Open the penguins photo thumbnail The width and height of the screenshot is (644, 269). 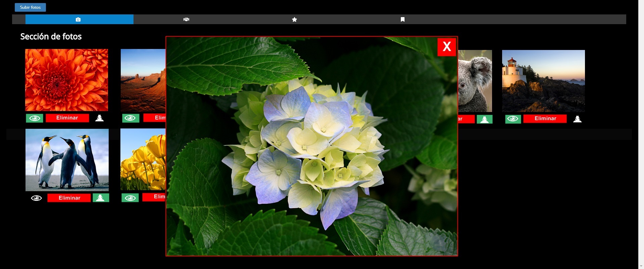click(x=67, y=160)
